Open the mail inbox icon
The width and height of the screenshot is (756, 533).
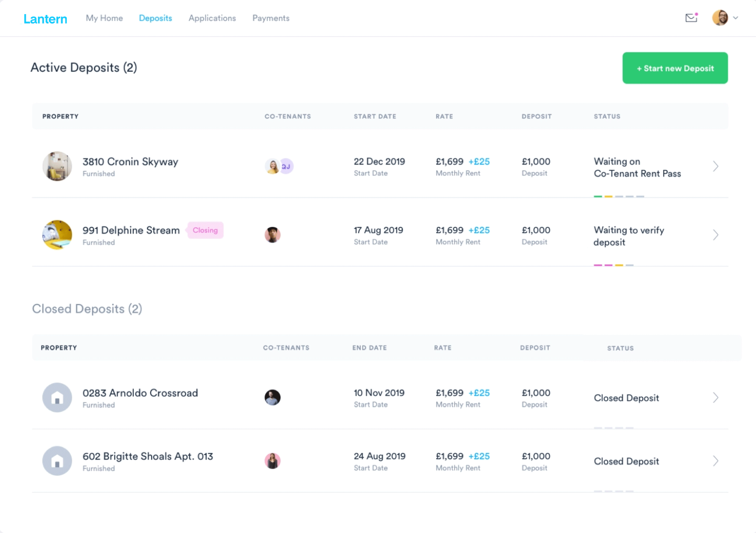pyautogui.click(x=691, y=18)
